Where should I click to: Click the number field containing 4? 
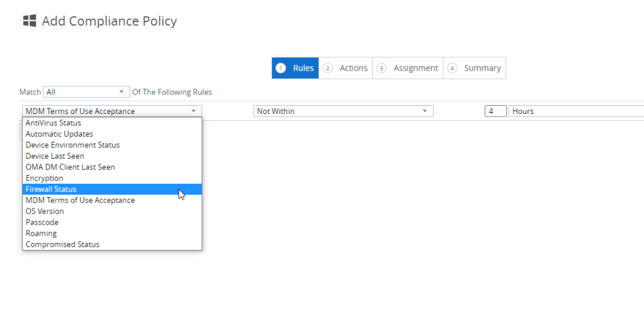coord(495,111)
